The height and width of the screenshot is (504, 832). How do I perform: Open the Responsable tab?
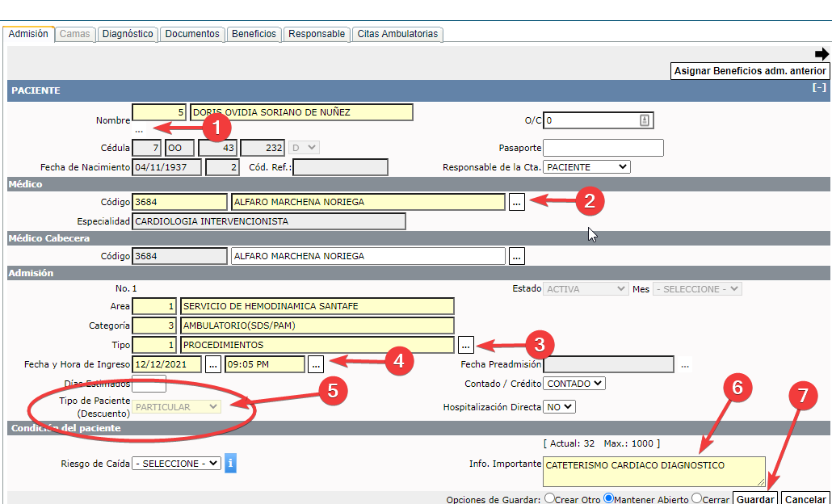(317, 34)
